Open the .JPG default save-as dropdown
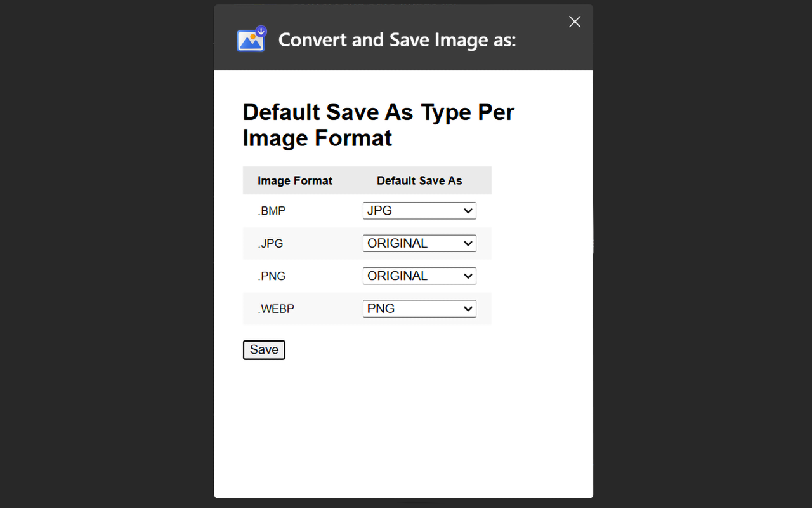Viewport: 812px width, 508px height. (419, 243)
